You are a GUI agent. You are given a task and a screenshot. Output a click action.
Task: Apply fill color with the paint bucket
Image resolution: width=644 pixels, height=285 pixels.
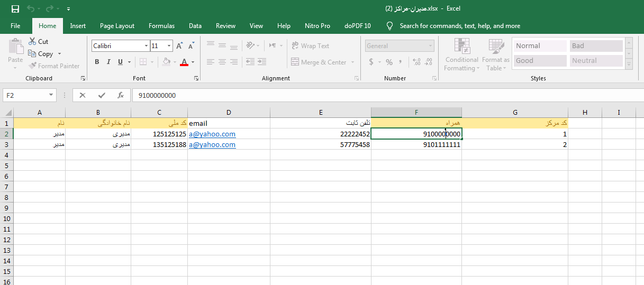coord(166,62)
